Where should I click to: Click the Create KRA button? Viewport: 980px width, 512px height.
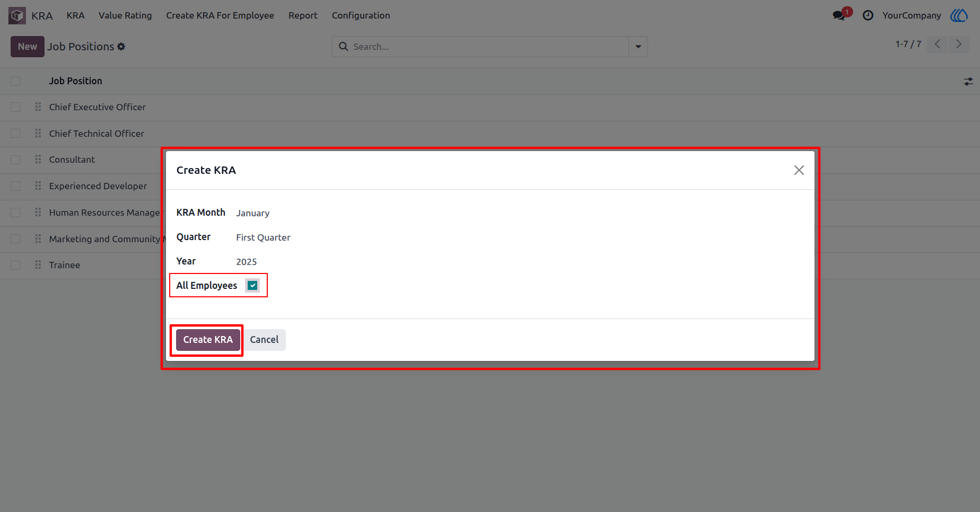[x=208, y=340]
